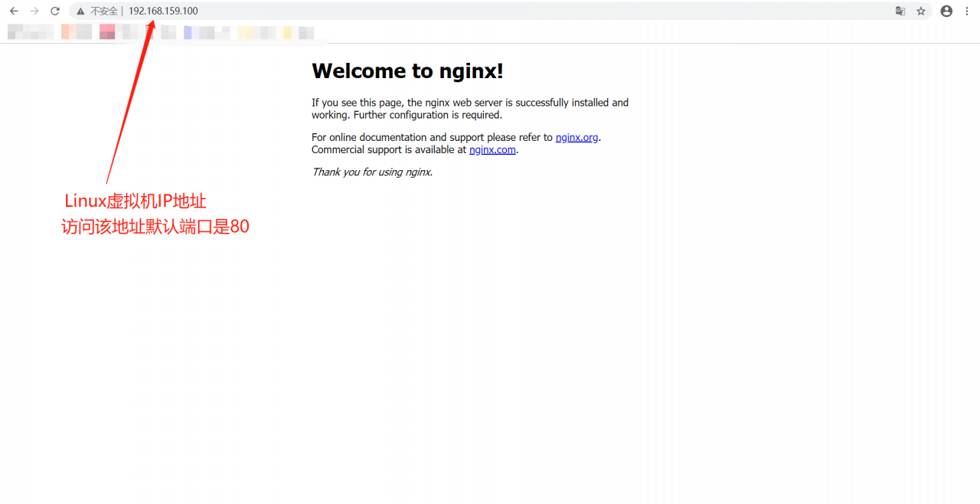Open the Chrome three-dot menu
980x504 pixels.
pos(967,11)
